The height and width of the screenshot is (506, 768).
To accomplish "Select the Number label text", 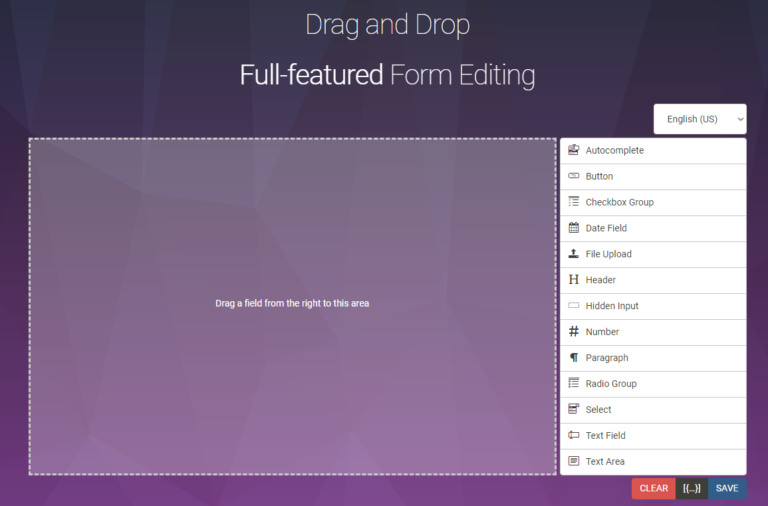I will tap(602, 332).
